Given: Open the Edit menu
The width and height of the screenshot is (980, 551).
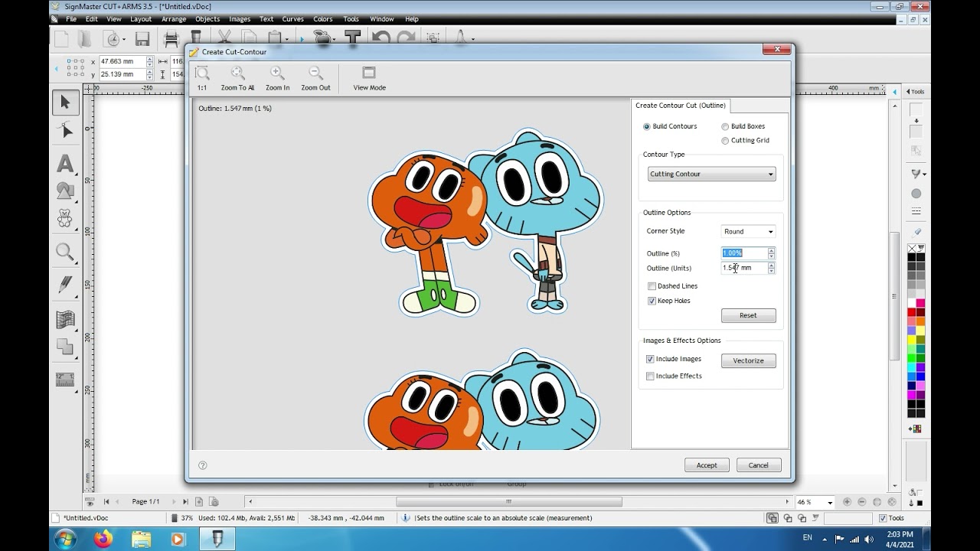Looking at the screenshot, I should [92, 19].
